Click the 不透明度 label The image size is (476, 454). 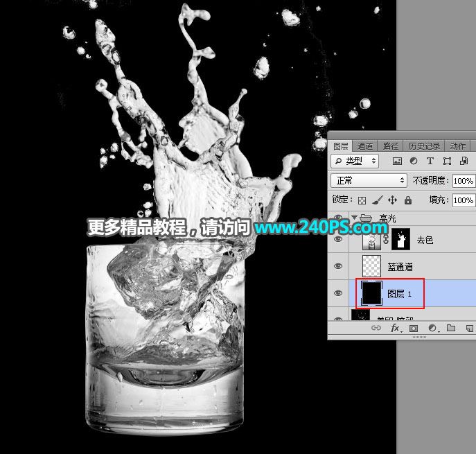click(430, 181)
